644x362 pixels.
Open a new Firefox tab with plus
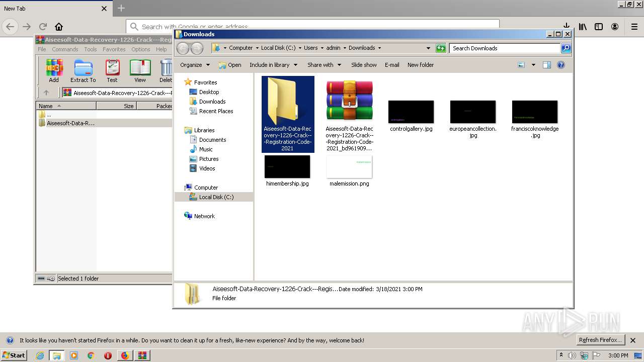(121, 8)
